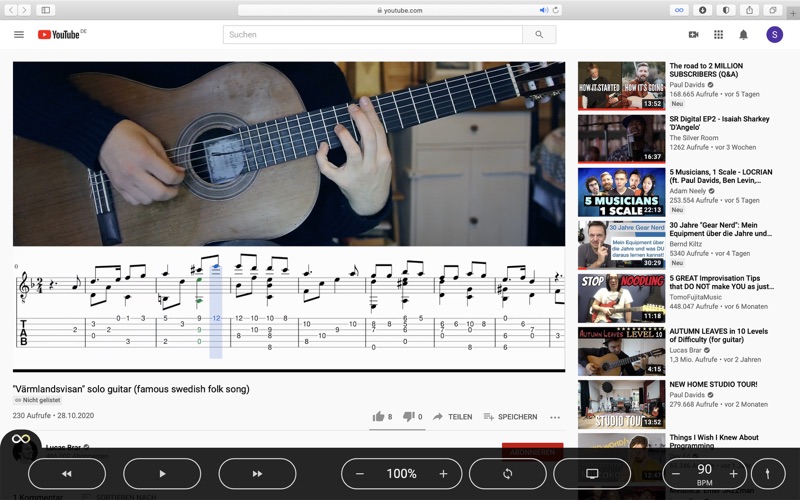Open the account avatar menu
This screenshot has height=500, width=800.
click(774, 35)
